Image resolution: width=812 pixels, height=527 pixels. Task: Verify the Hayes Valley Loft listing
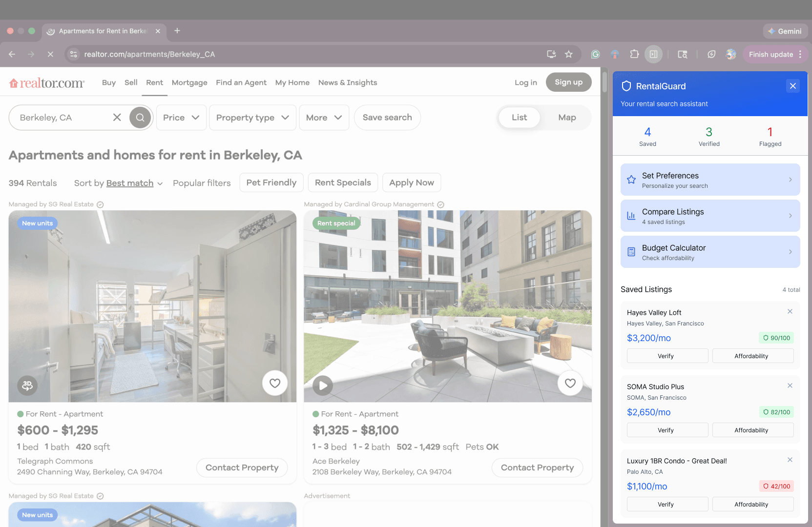click(667, 356)
